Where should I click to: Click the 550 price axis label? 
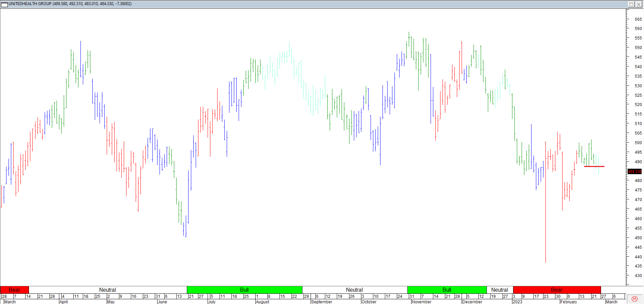coord(638,48)
